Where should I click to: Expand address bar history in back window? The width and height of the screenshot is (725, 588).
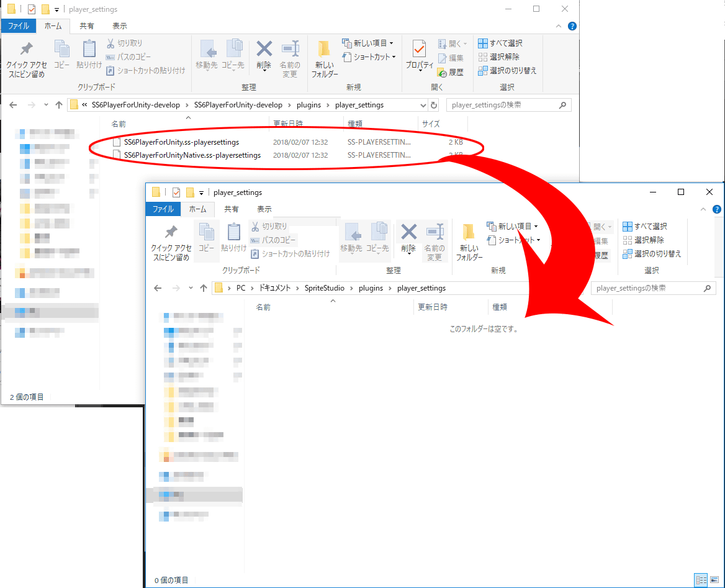(423, 106)
